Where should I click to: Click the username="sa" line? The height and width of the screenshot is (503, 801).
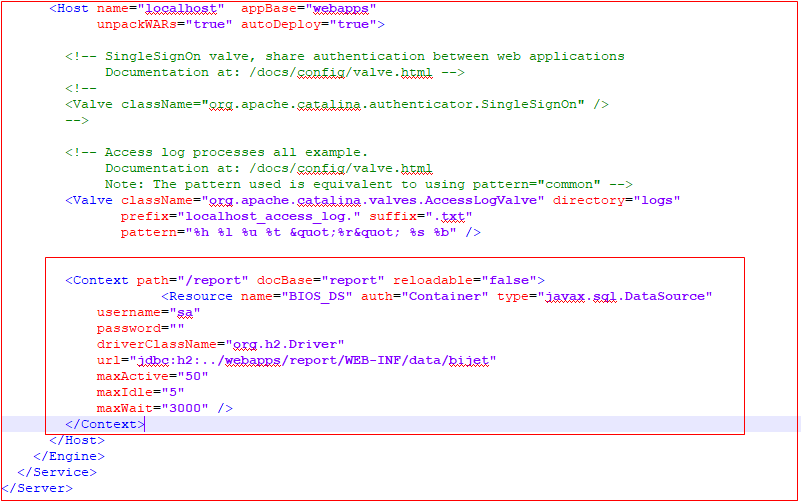[148, 312]
